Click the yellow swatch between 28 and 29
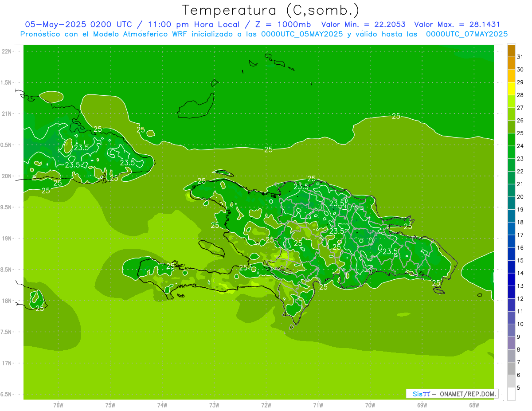The height and width of the screenshot is (411, 532). click(511, 89)
